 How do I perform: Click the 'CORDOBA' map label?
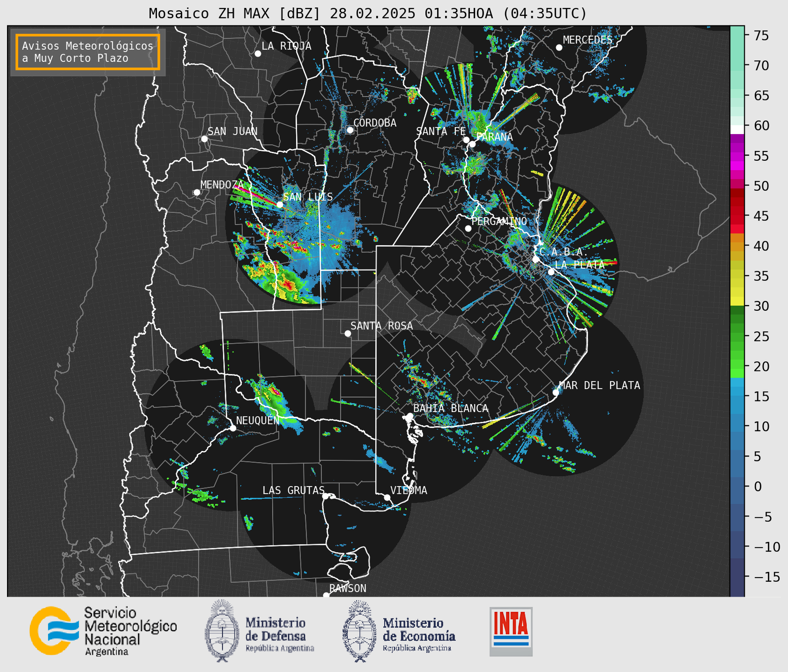(x=375, y=122)
